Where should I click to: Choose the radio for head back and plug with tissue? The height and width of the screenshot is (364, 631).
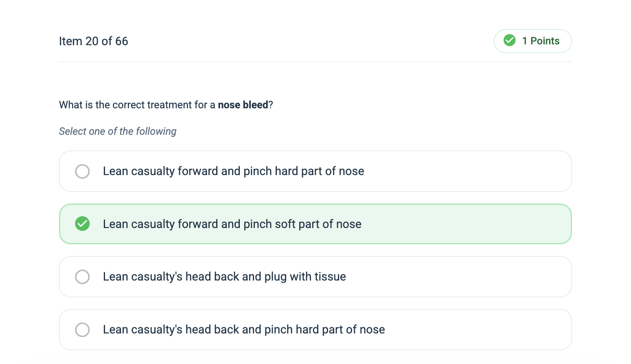[x=82, y=277]
